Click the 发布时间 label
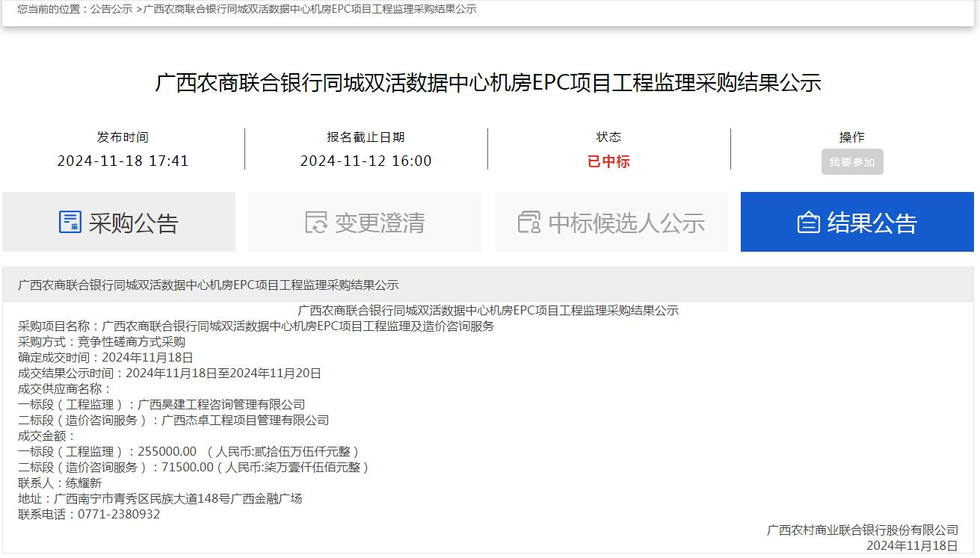The image size is (980, 558). pos(123,137)
